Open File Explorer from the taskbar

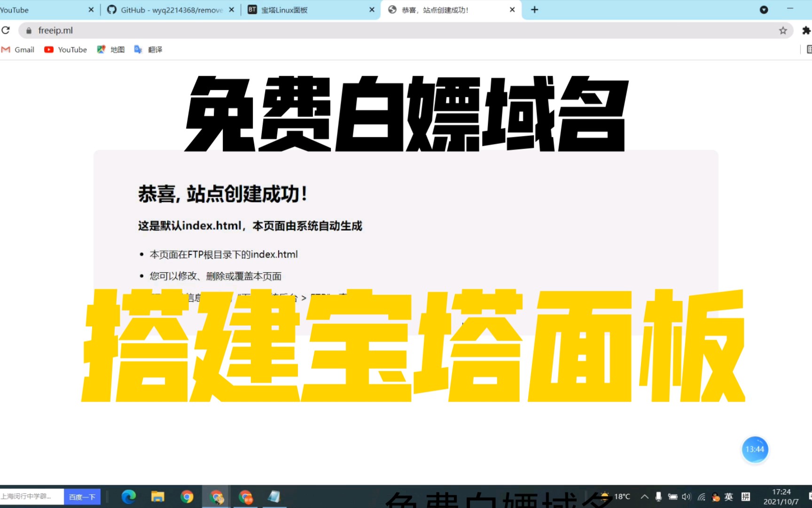click(157, 497)
